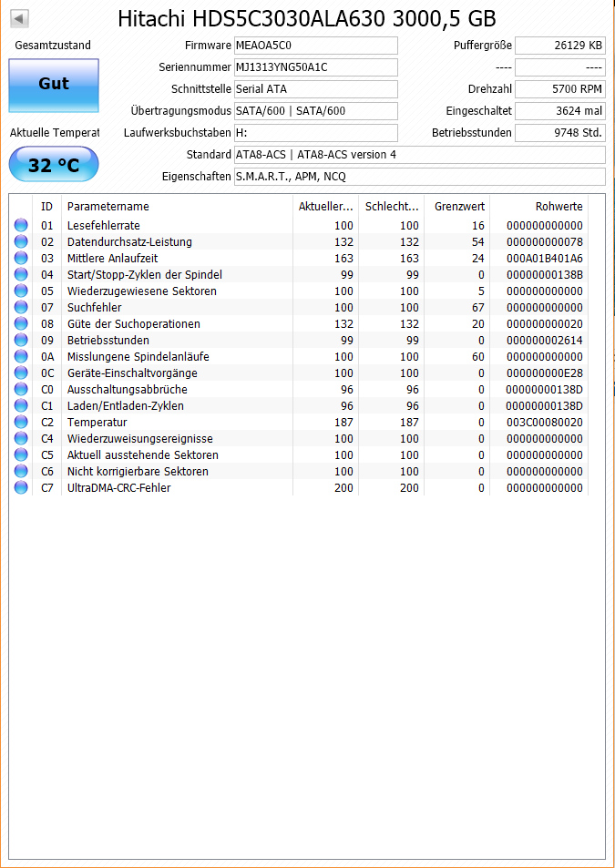615x868 pixels.
Task: Select status icon of Misslungene Spindelanläufe row
Action: pos(21,356)
